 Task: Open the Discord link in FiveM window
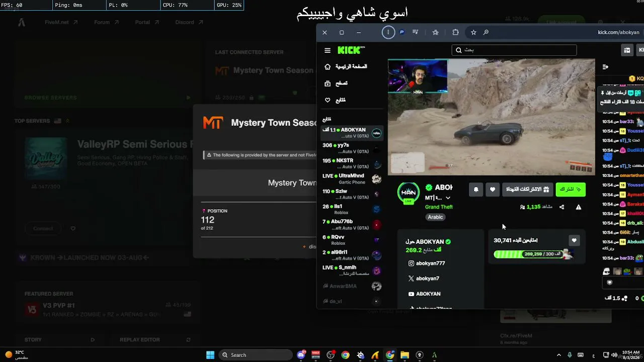[189, 22]
